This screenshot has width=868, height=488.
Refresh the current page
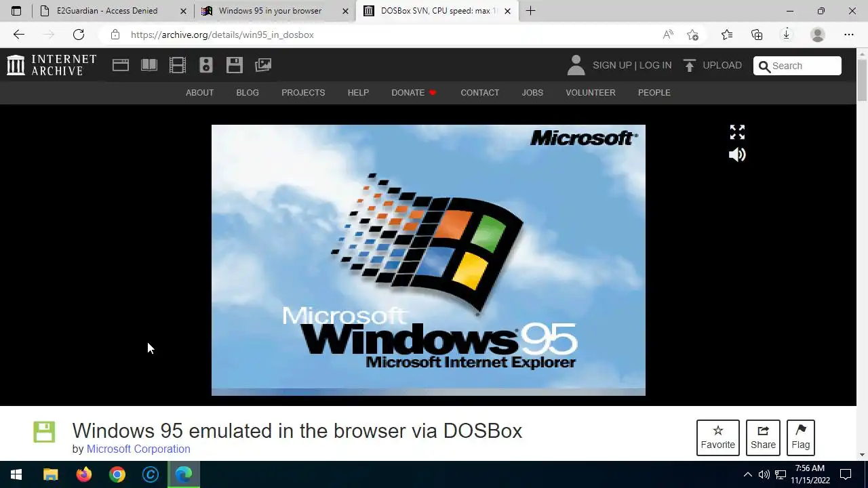point(79,35)
